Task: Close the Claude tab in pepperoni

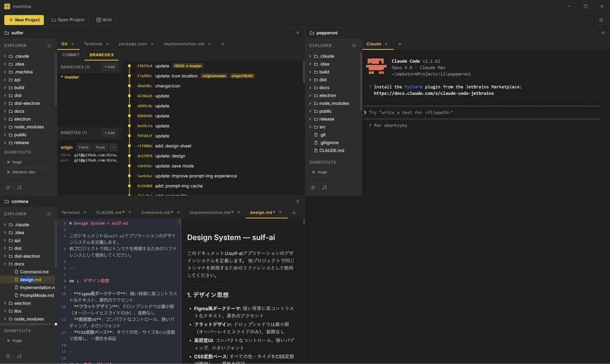Action: (x=386, y=44)
